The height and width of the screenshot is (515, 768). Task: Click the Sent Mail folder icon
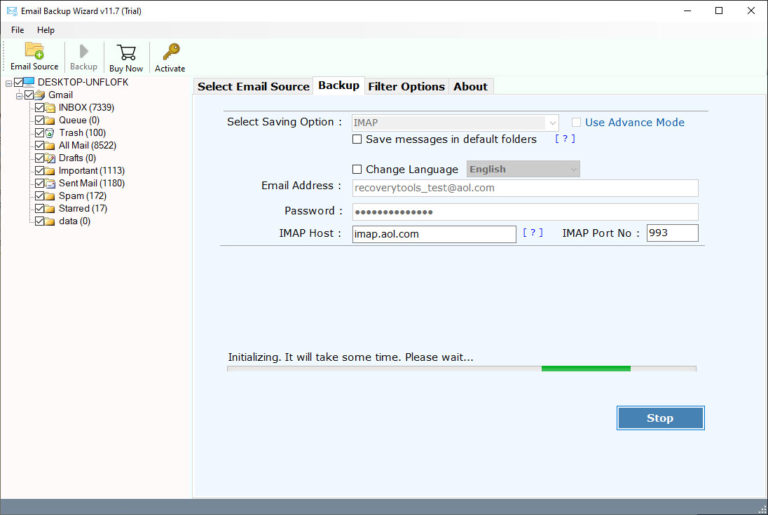point(50,183)
